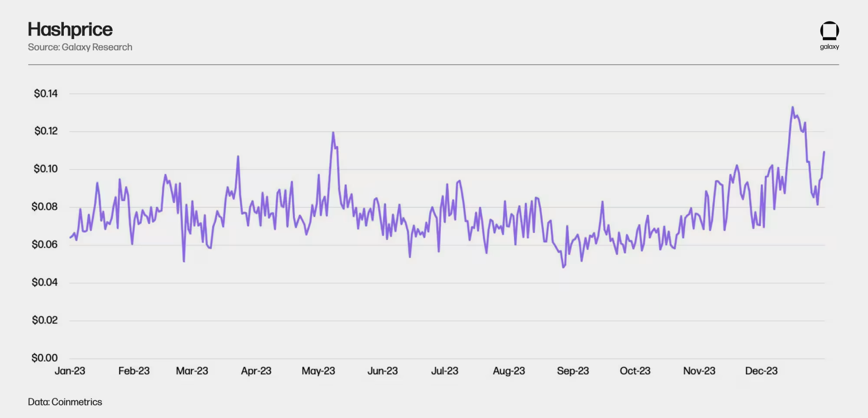Open the Source: Galaxy Research text
Screen dimensions: 868x418
click(x=80, y=47)
